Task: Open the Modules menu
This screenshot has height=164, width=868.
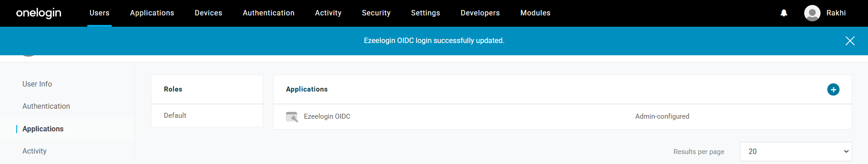Action: pyautogui.click(x=535, y=13)
